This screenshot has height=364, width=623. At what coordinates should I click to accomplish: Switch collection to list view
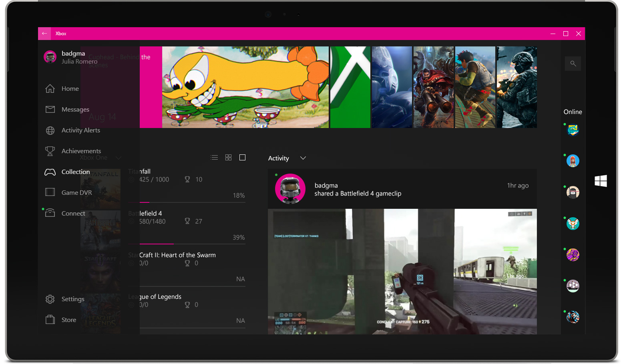pos(214,157)
